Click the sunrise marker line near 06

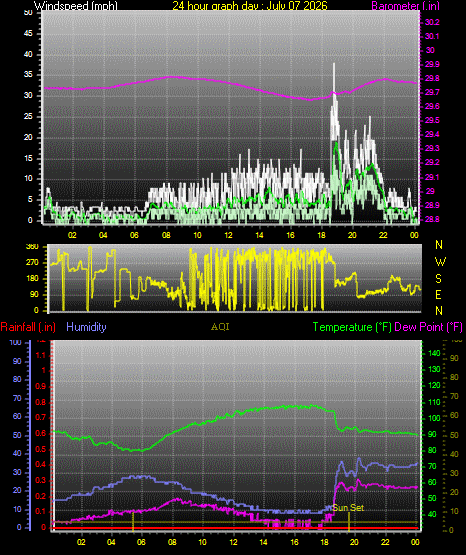coord(133,521)
